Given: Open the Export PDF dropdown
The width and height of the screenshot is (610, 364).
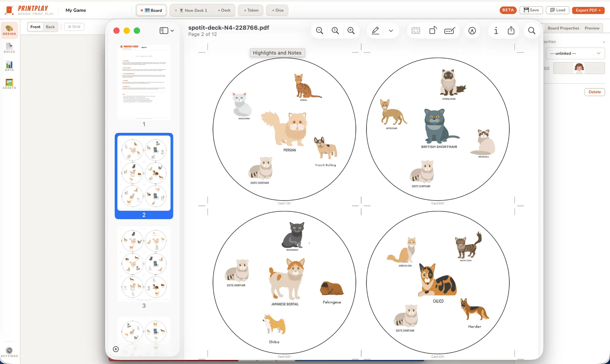Looking at the screenshot, I should click(588, 10).
